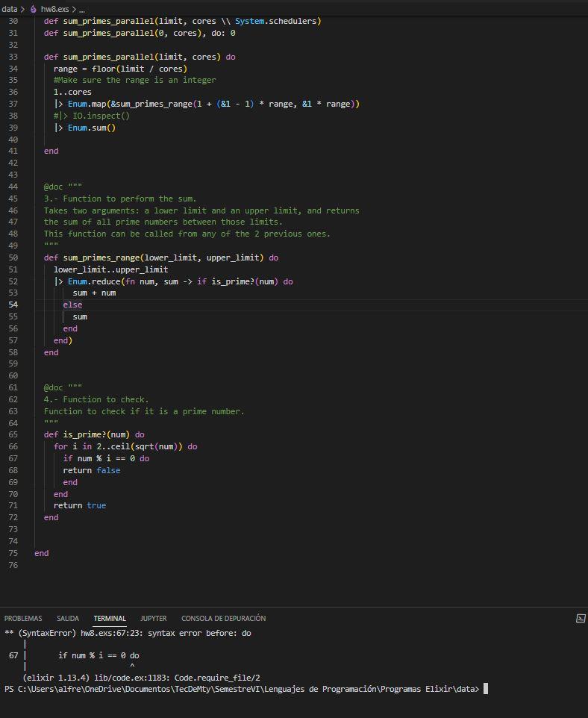Click line number 33 in the gutter
The height and width of the screenshot is (718, 588).
tap(13, 57)
